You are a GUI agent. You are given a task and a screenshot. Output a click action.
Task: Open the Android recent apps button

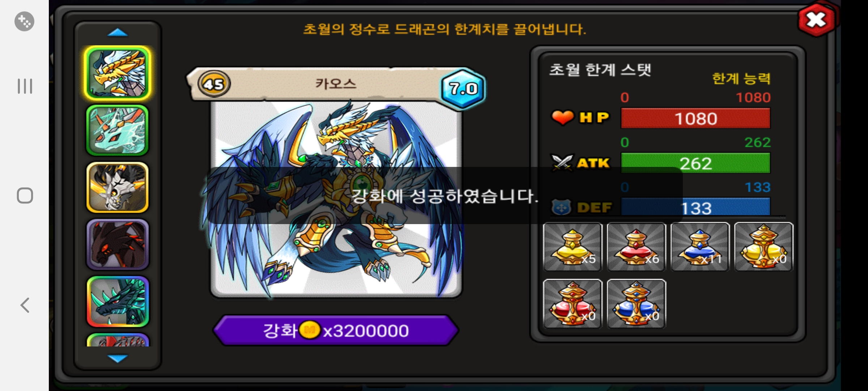coord(25,86)
